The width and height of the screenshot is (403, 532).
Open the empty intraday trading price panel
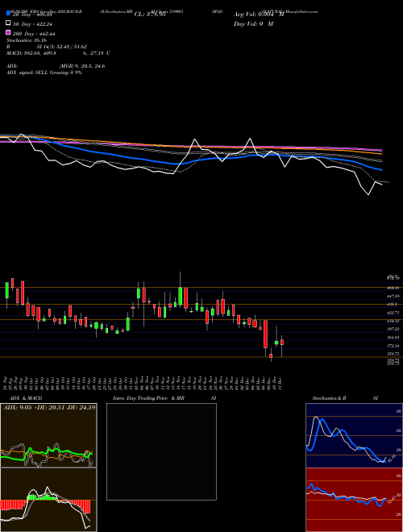tap(161, 451)
